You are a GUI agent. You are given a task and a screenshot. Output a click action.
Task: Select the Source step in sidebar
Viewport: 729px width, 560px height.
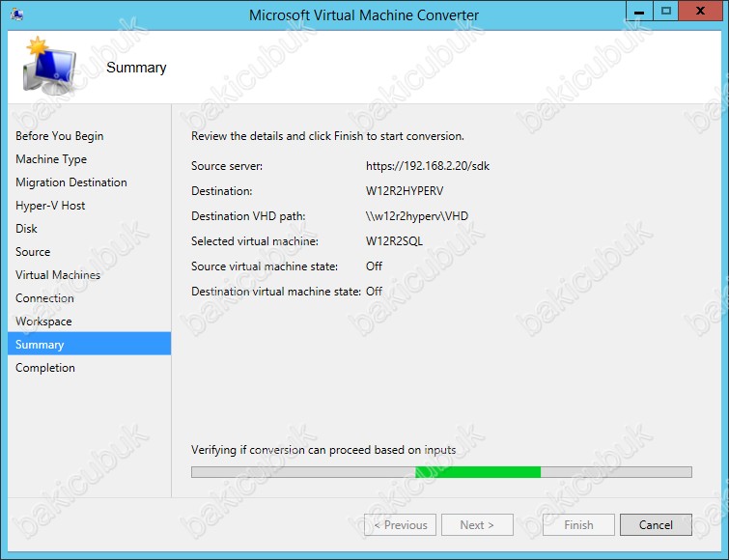33,252
